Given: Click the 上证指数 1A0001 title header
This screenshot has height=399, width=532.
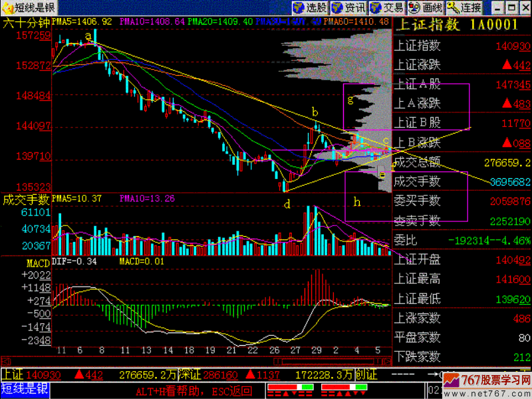Looking at the screenshot, I should 456,25.
